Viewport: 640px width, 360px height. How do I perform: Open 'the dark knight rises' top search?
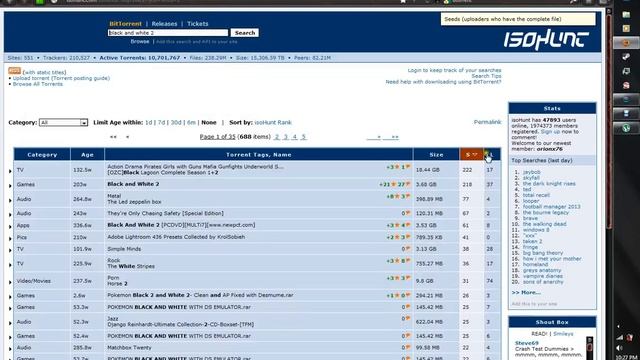click(x=549, y=184)
